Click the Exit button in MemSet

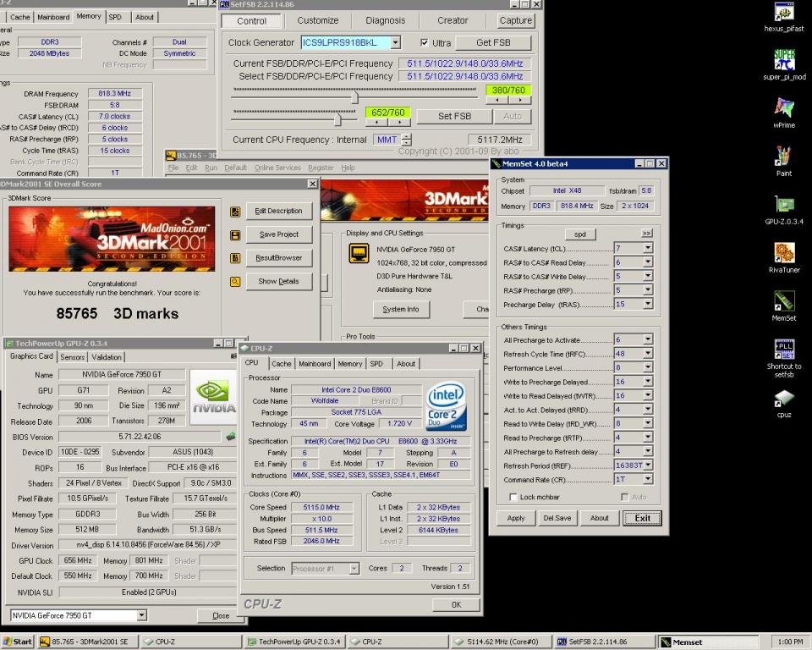[x=642, y=518]
